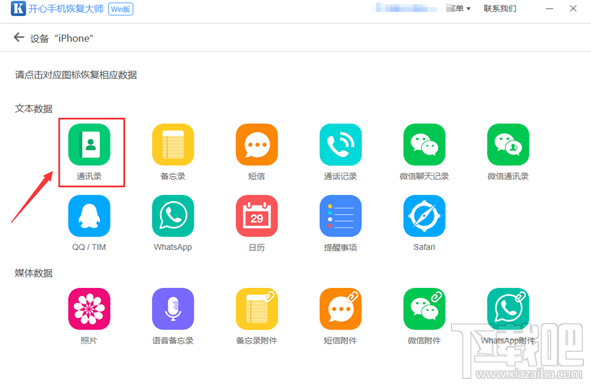Open the 通话记录 call history icon

(x=340, y=145)
